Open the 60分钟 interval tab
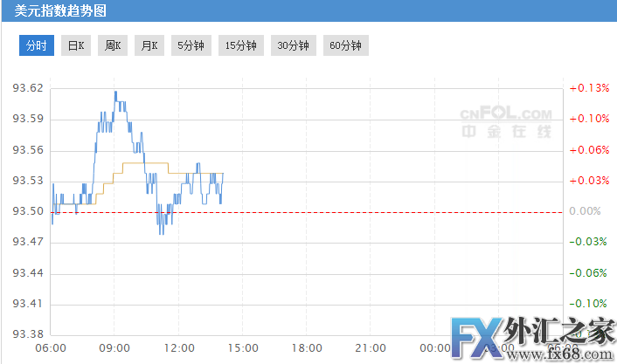The image size is (617, 364). [x=345, y=45]
